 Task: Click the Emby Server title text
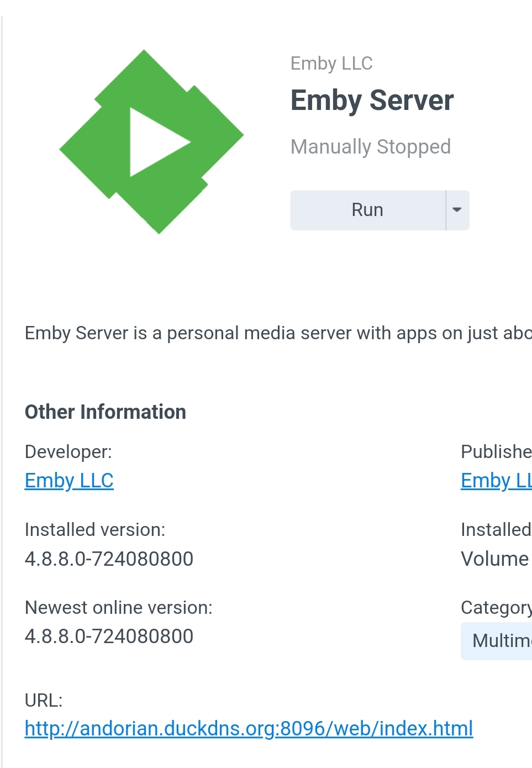(x=372, y=101)
